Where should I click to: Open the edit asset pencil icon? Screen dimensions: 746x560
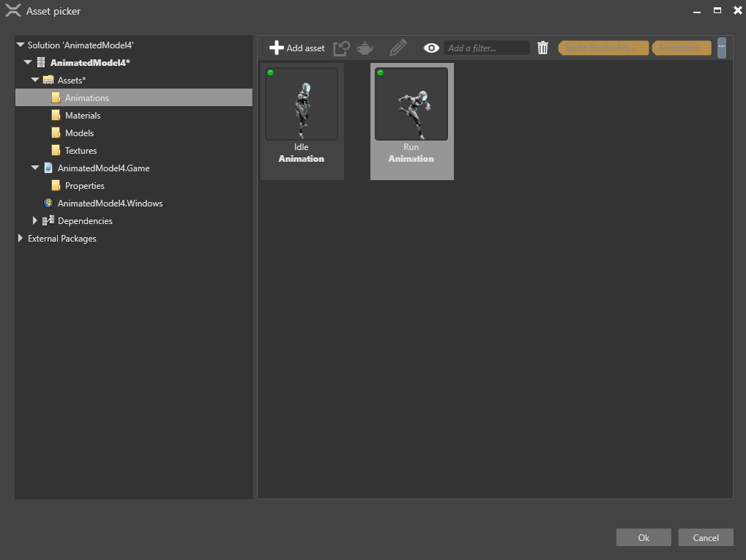(x=397, y=48)
